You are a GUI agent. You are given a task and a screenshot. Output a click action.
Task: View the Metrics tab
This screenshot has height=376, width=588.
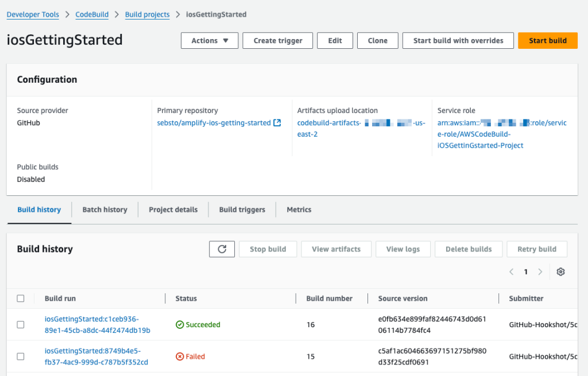tap(299, 210)
